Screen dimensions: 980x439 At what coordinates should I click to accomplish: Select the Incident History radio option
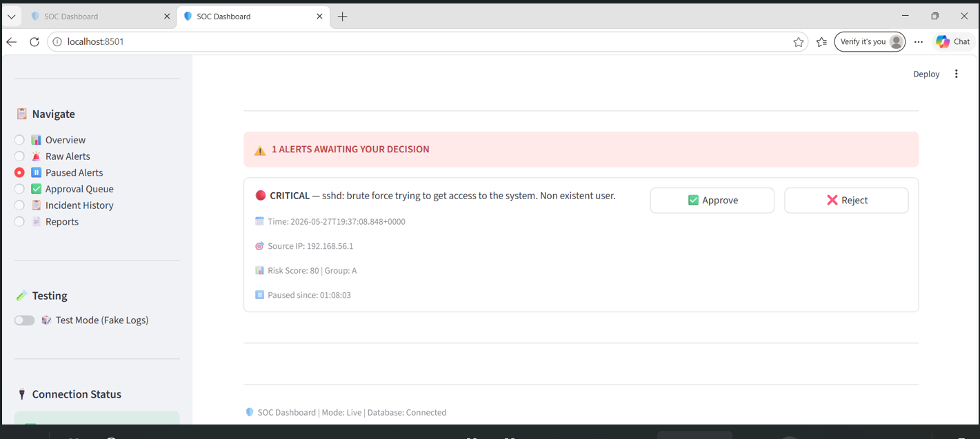tap(19, 205)
